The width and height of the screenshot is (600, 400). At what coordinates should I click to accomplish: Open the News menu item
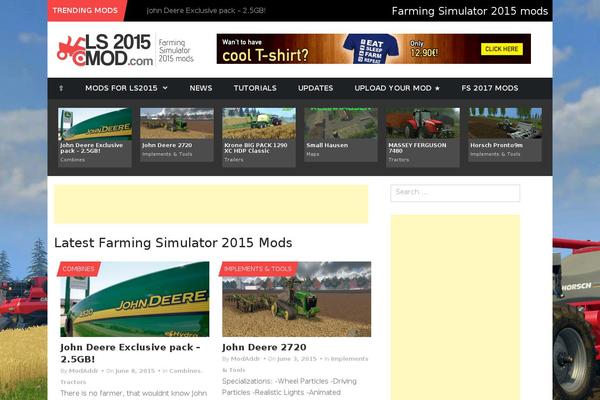coord(201,88)
